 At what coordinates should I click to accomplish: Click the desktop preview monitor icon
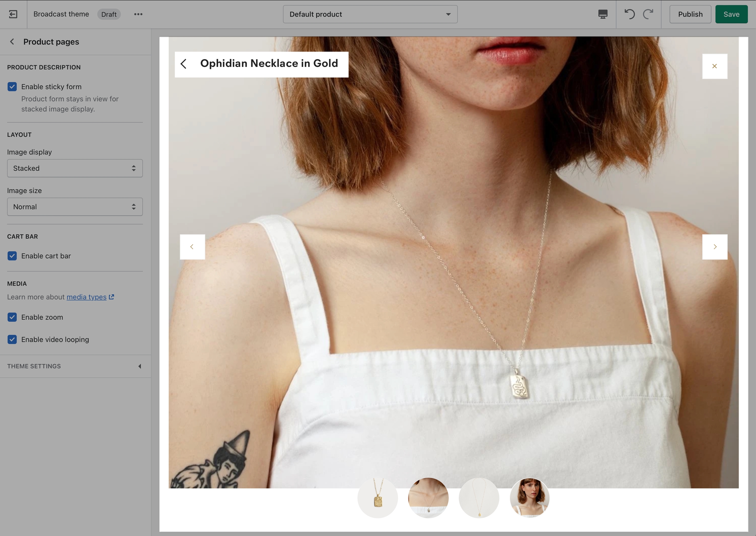[x=603, y=14]
